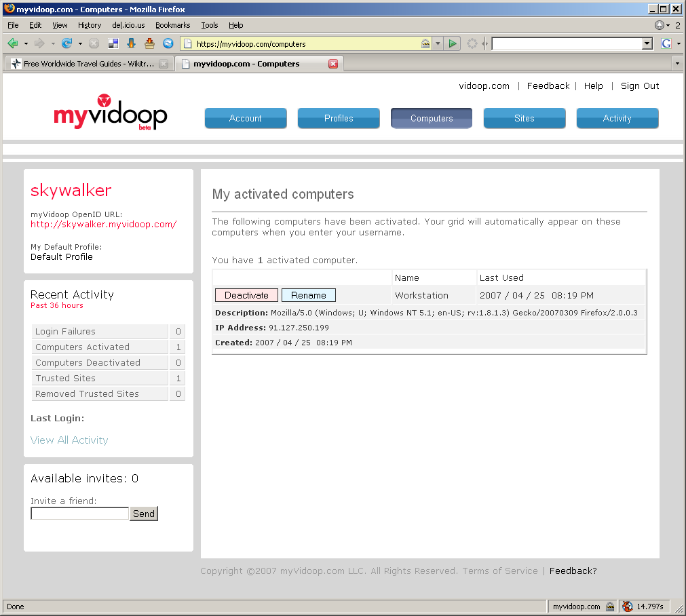686x616 pixels.
Task: Open the Help menu in the menu bar
Action: [x=236, y=25]
